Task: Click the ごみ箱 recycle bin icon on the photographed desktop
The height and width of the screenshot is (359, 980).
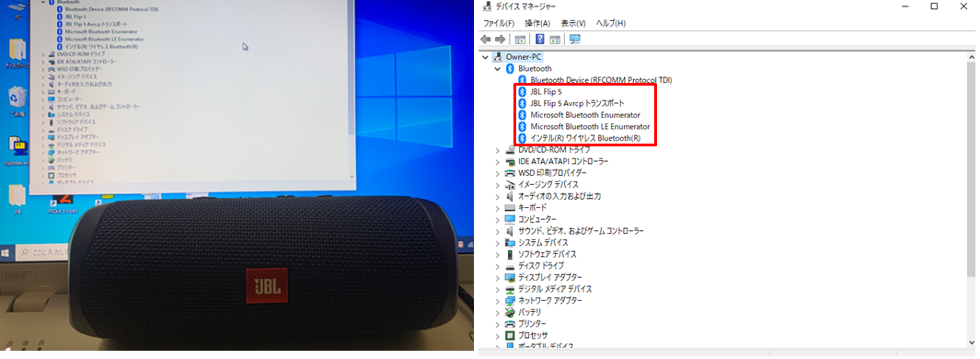Action: click(x=17, y=98)
